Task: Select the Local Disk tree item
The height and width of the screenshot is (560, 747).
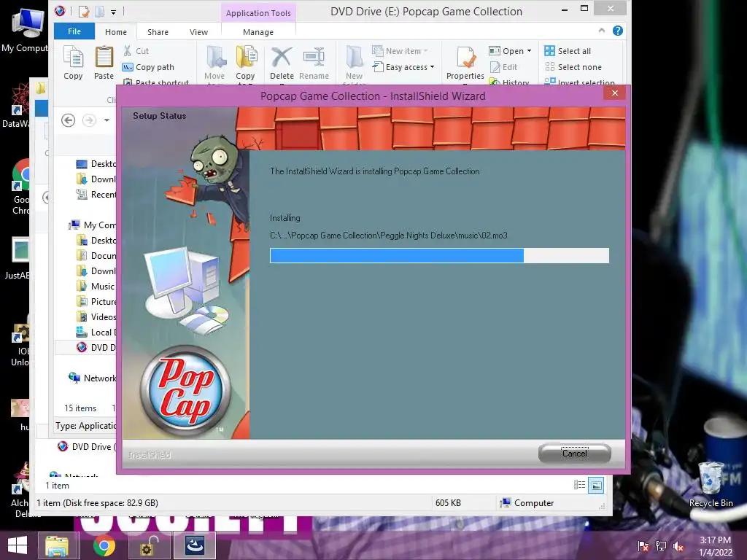Action: point(96,332)
